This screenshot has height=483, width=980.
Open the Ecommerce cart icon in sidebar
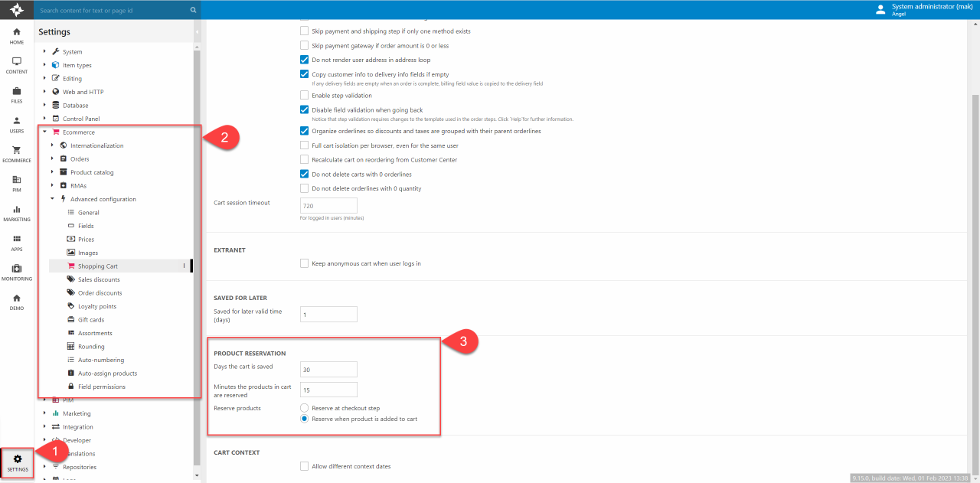16,154
